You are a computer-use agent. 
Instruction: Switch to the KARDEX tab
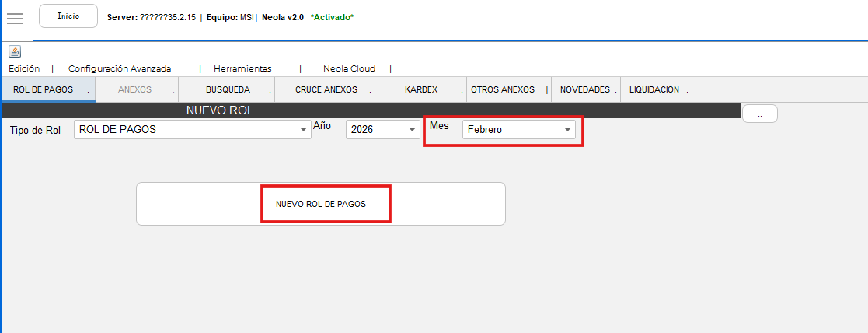pyautogui.click(x=421, y=89)
